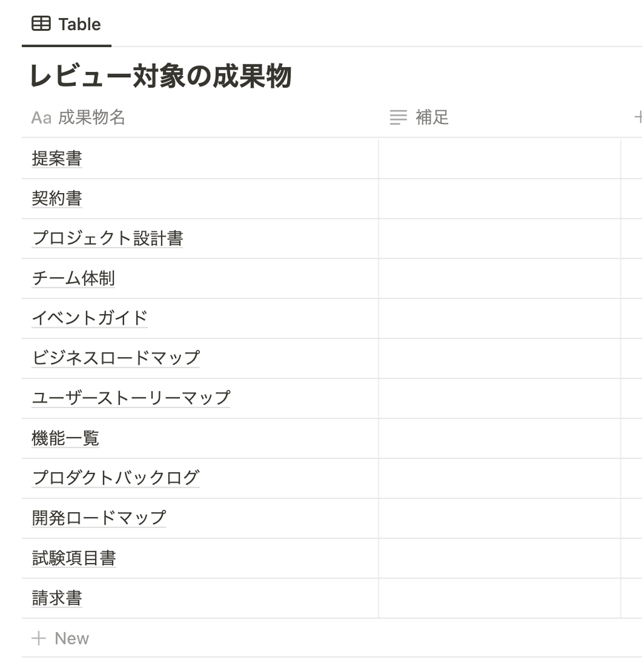
Task: Open the 請求書 page
Action: pos(57,598)
